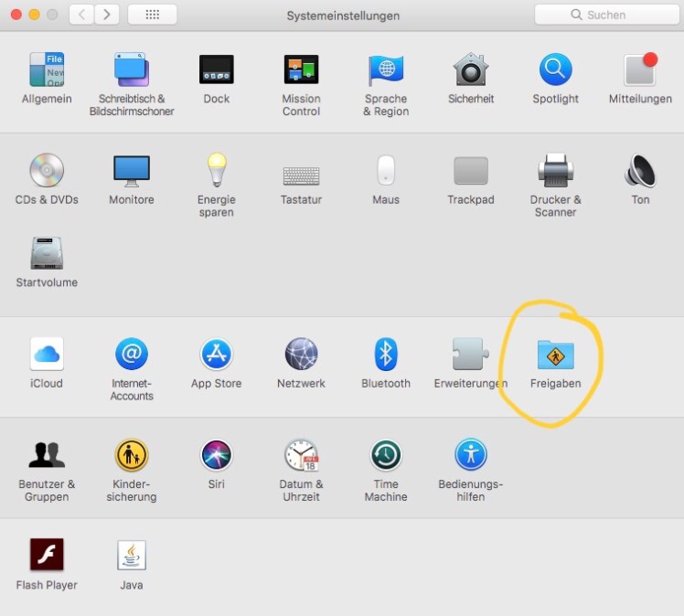
Task: Select the Startvolume disk icon
Action: coord(47,254)
